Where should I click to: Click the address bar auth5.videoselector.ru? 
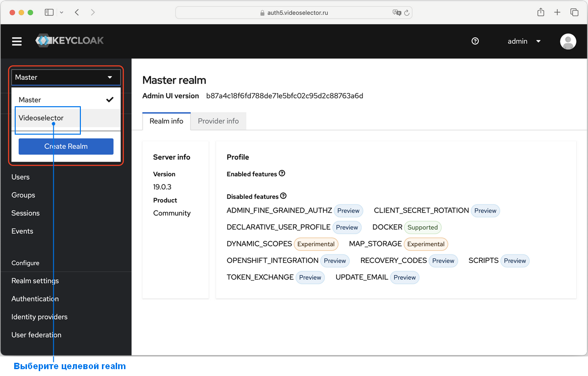[294, 13]
